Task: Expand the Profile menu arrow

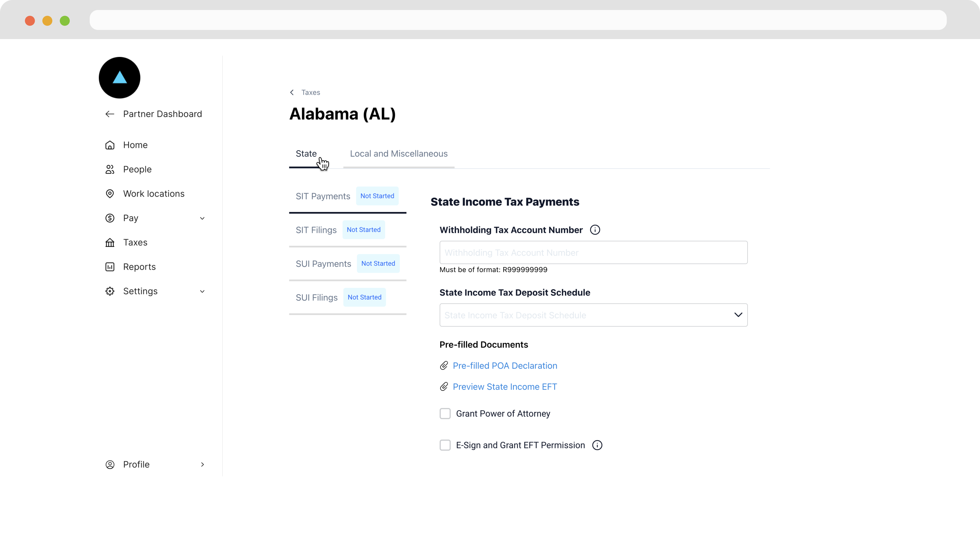Action: [x=202, y=464]
